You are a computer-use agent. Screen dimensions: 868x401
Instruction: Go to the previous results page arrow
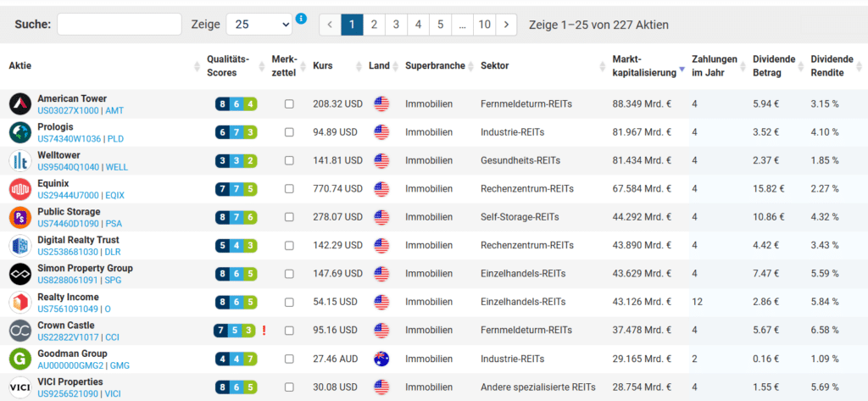point(330,25)
